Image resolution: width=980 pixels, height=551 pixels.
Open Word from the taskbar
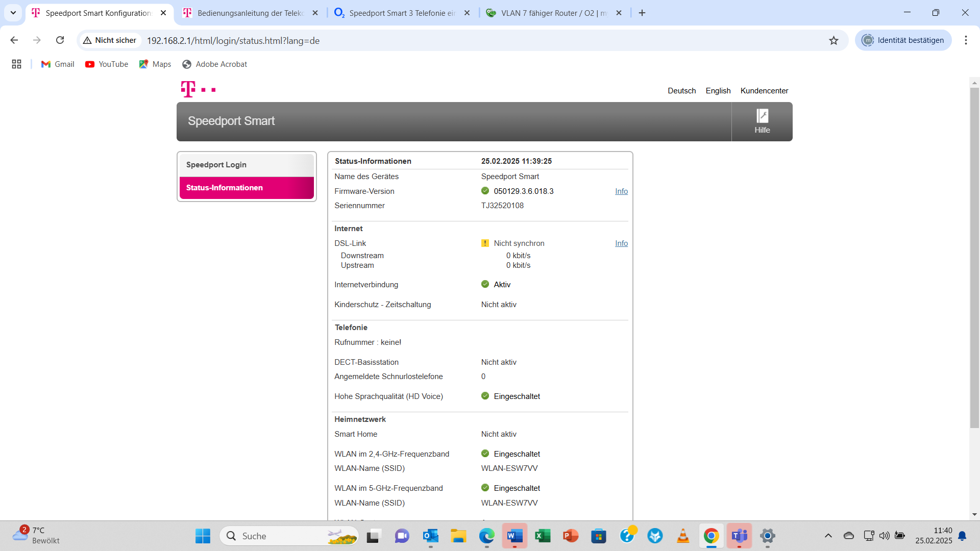pos(514,536)
